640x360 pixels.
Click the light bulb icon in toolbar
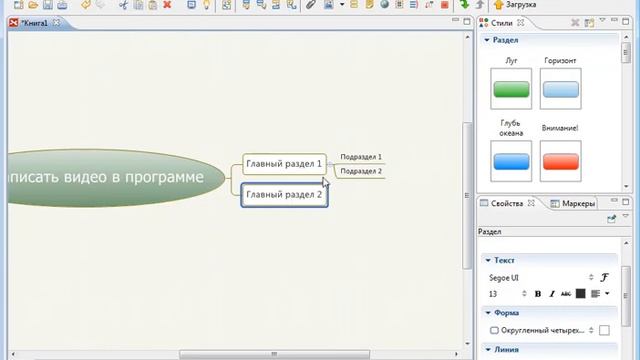point(207,5)
